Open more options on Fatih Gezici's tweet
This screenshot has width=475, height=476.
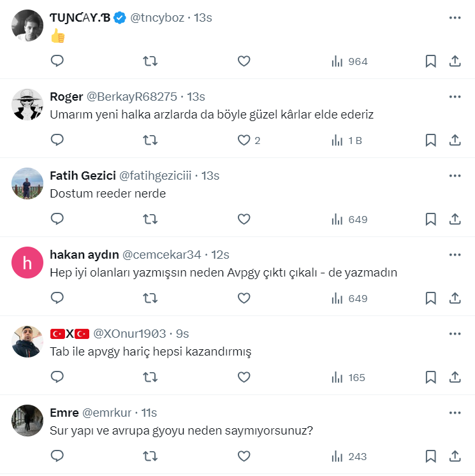point(455,176)
